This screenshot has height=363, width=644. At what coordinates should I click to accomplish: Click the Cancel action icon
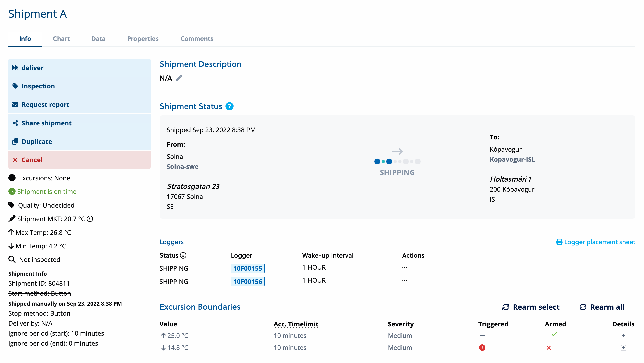(x=15, y=159)
